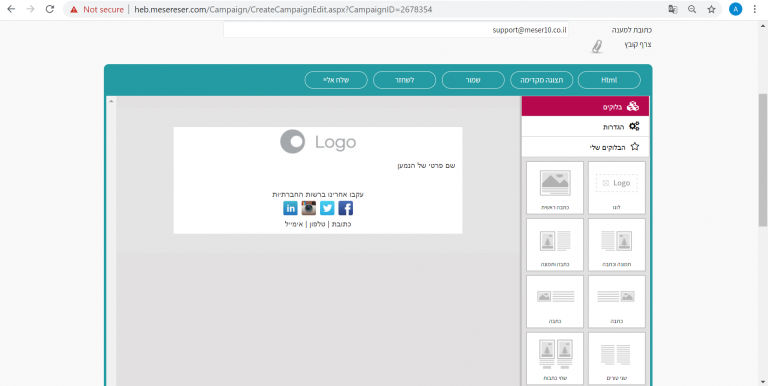Open the preview (תצוגה מקדימה) button
The width and height of the screenshot is (768, 386).
pos(542,80)
